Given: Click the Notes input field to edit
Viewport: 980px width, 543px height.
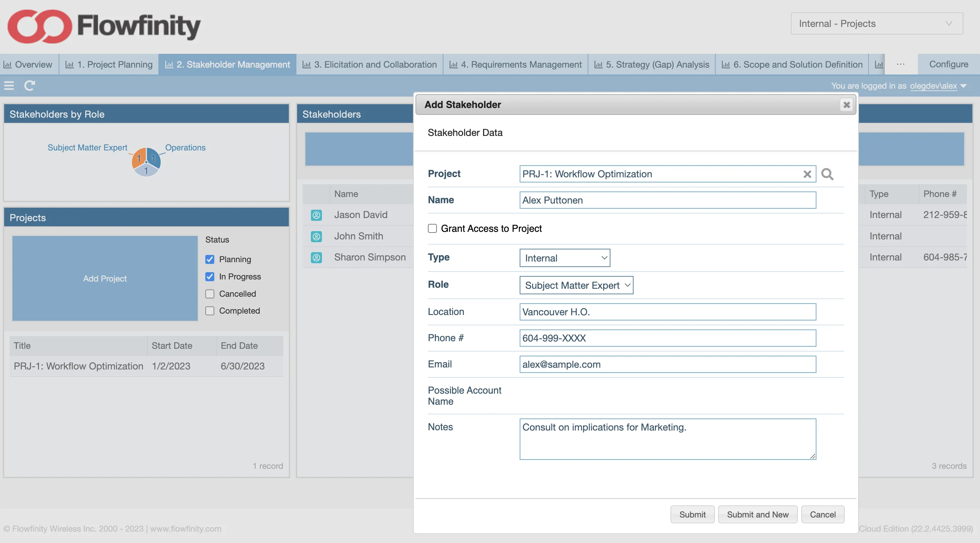Looking at the screenshot, I should pos(667,439).
